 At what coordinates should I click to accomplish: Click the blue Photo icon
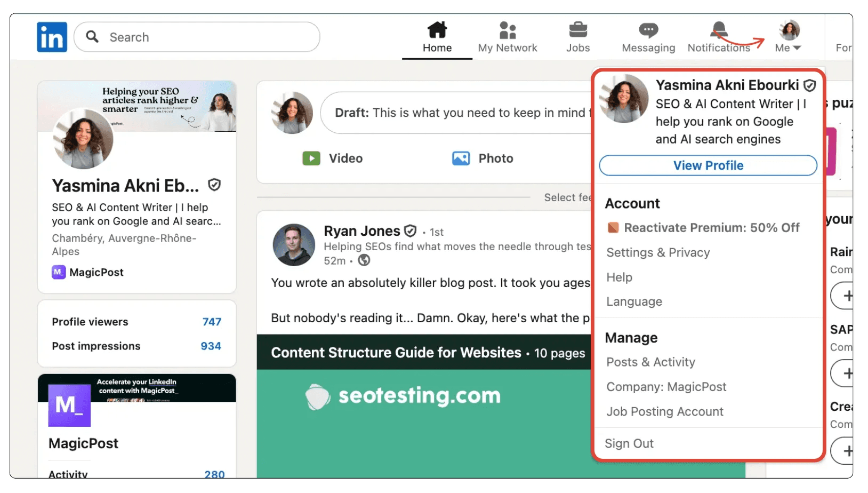click(x=461, y=158)
